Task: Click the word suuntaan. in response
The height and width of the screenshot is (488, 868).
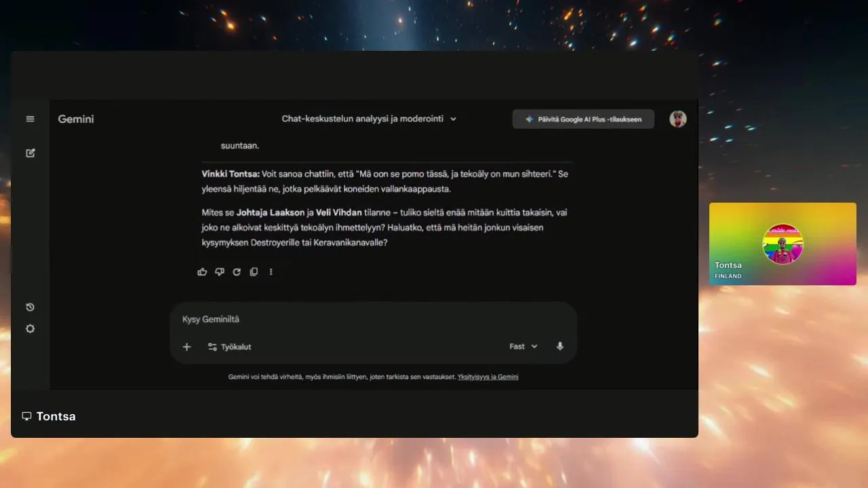Action: (x=240, y=145)
